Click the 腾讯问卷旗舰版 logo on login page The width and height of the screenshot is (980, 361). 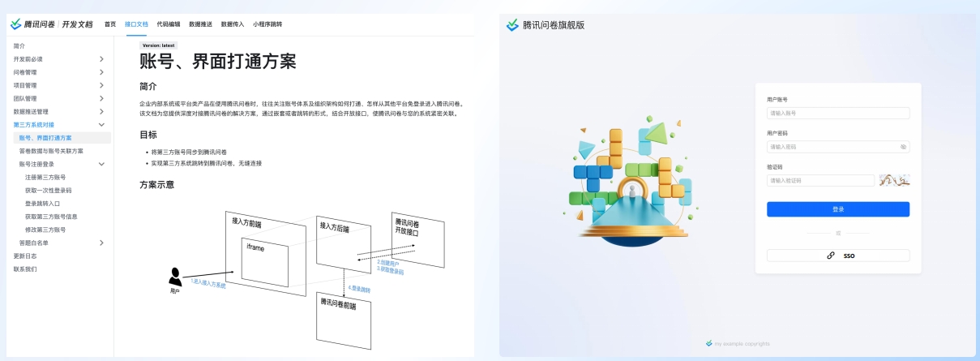point(546,25)
